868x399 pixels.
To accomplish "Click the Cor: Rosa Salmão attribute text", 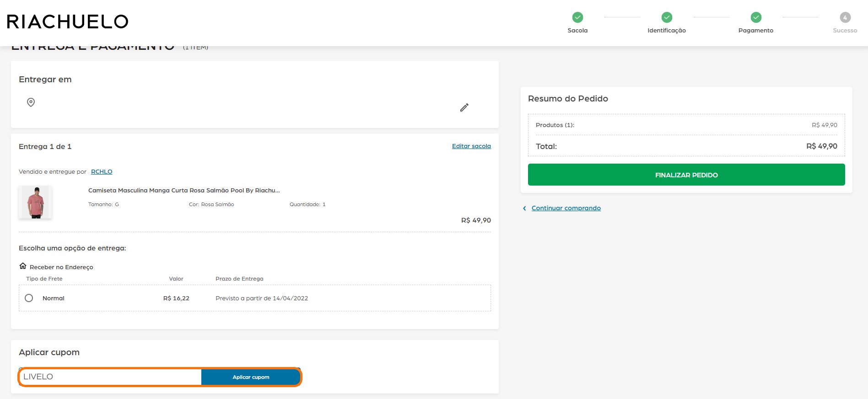I will [x=211, y=204].
